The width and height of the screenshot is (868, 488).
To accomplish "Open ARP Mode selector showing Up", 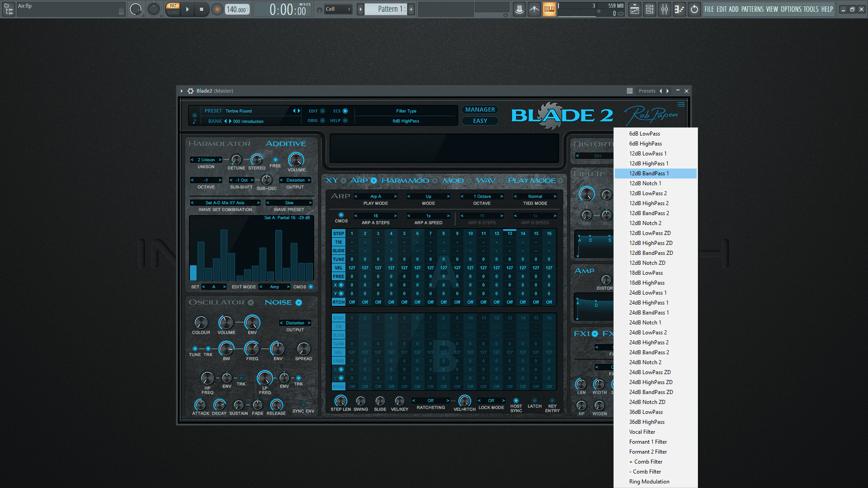I will pos(428,197).
